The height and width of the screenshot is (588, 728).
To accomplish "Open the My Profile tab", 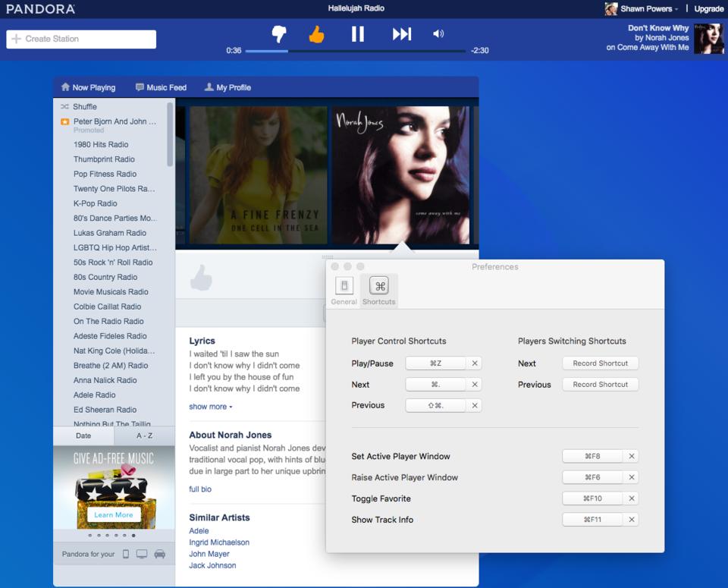I will point(227,87).
